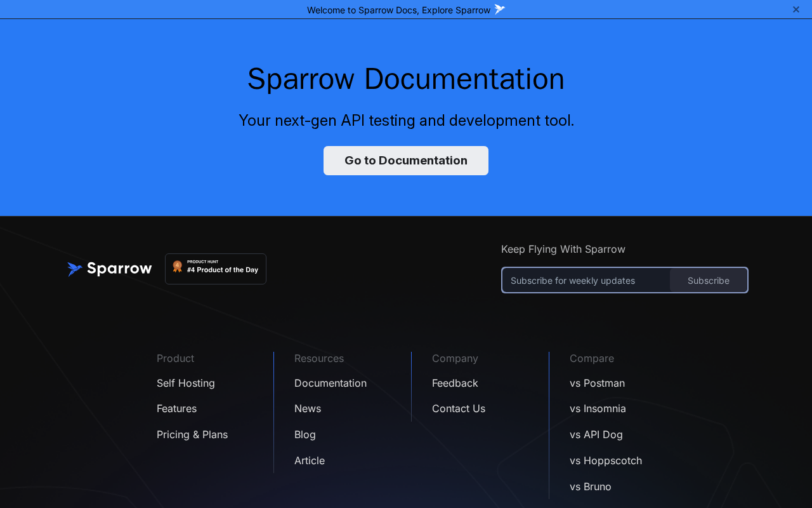812x508 pixels.
Task: Open Documentation link under Resources
Action: click(x=331, y=383)
